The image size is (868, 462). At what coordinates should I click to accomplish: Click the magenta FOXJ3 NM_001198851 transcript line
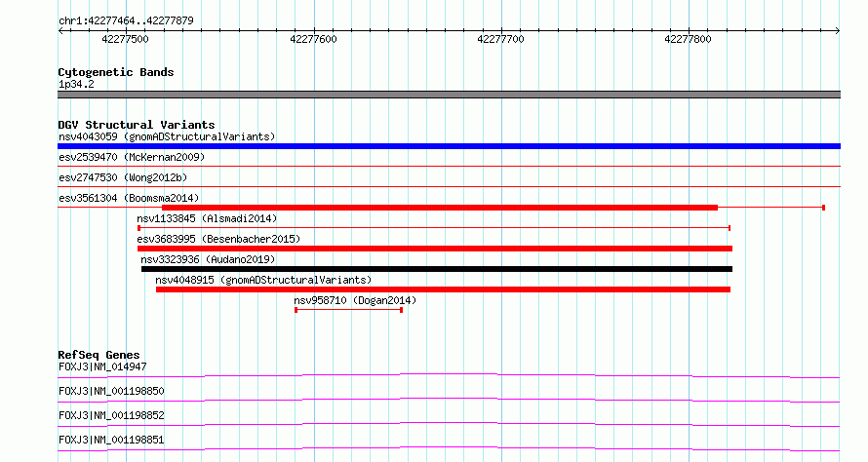point(449,449)
